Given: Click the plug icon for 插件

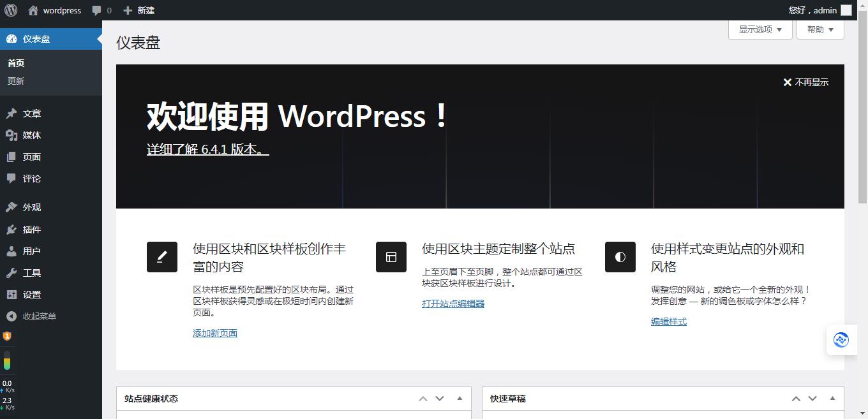Looking at the screenshot, I should [x=11, y=230].
